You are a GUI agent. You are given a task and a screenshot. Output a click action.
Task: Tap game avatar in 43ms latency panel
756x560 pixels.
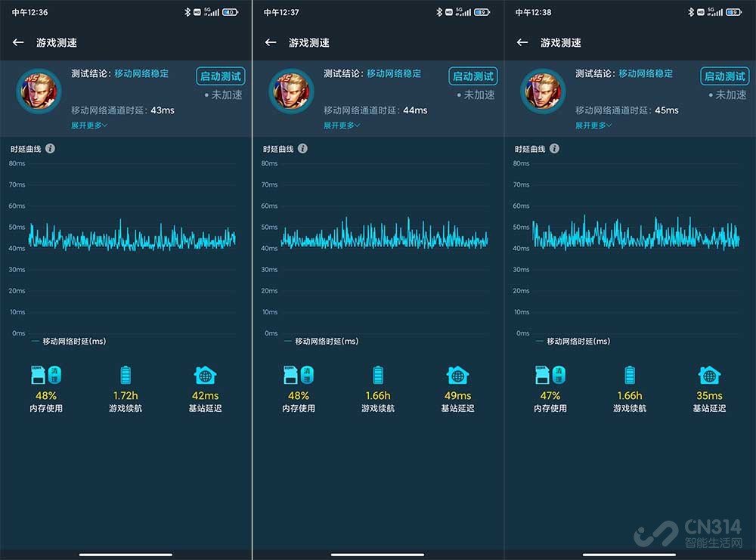pyautogui.click(x=39, y=91)
